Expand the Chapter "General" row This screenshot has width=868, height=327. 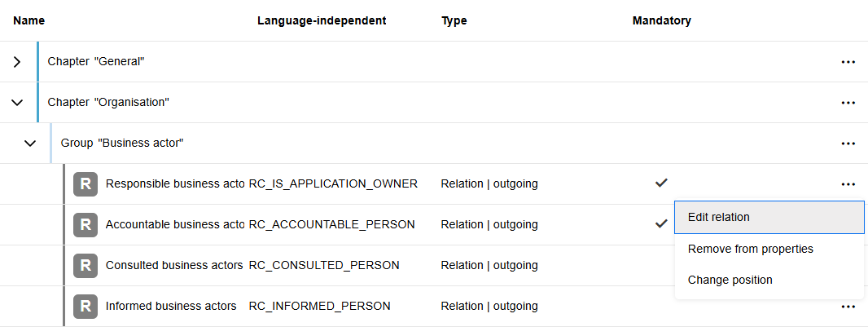pos(17,62)
